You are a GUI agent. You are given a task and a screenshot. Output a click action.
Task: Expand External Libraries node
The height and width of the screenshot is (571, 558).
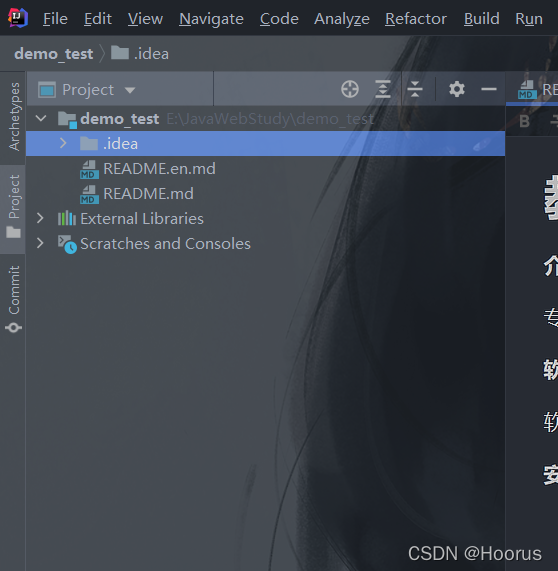tap(40, 218)
